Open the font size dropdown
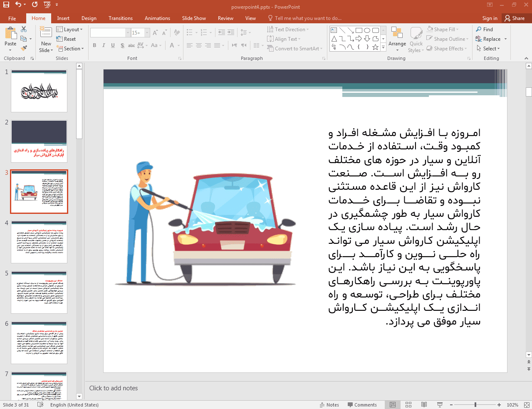This screenshot has width=532, height=409. (147, 33)
